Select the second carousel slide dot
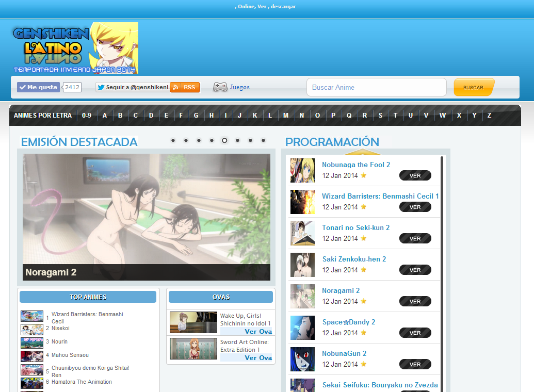This screenshot has height=392, width=534. pos(186,140)
